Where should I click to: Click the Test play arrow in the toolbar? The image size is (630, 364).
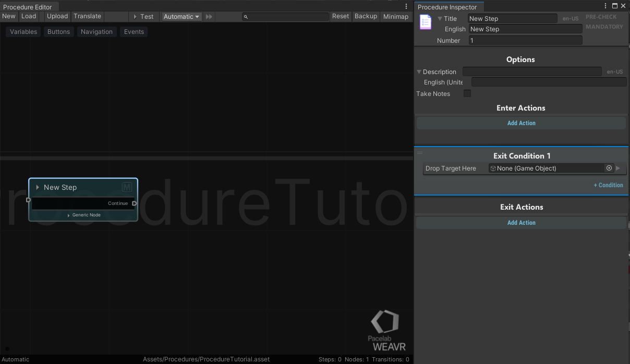pyautogui.click(x=135, y=17)
